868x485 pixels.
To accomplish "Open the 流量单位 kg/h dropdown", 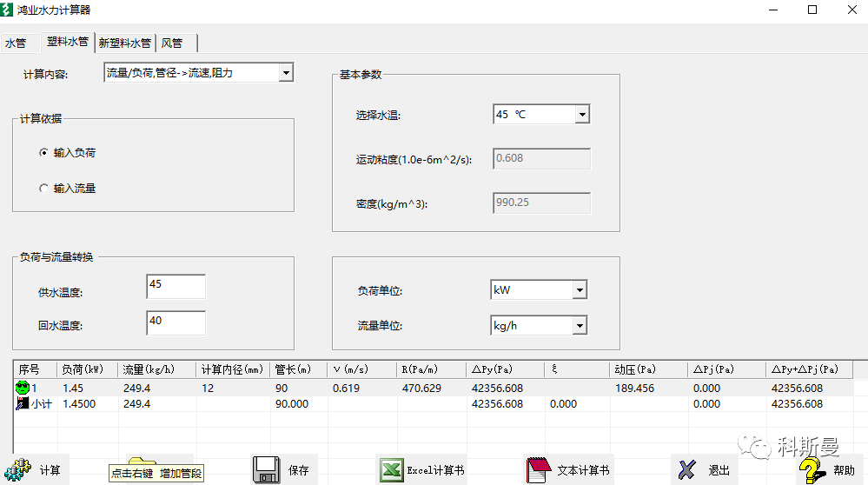I will pos(580,326).
